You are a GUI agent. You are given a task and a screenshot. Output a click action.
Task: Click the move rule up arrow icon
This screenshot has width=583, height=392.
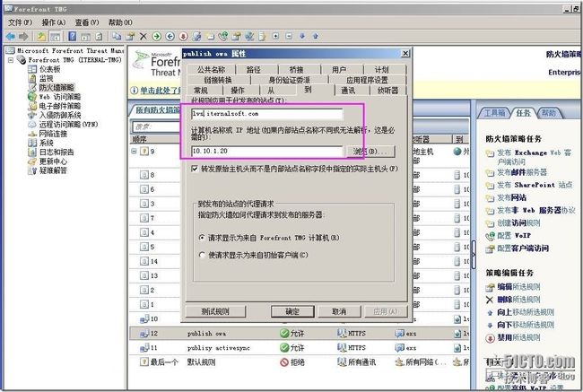point(316,36)
